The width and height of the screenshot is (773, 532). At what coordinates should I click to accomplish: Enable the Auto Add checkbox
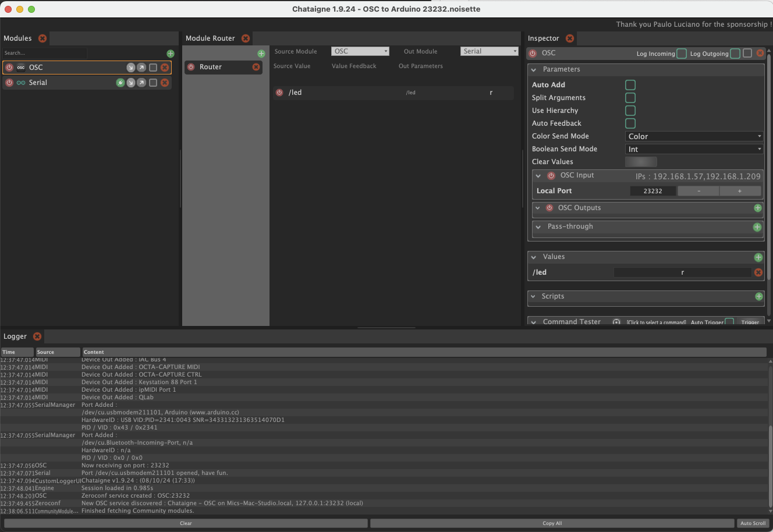630,85
